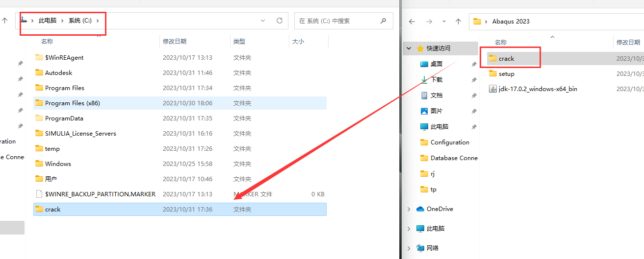
Task: Select the crack folder in Abaqus 2023
Action: (x=506, y=59)
